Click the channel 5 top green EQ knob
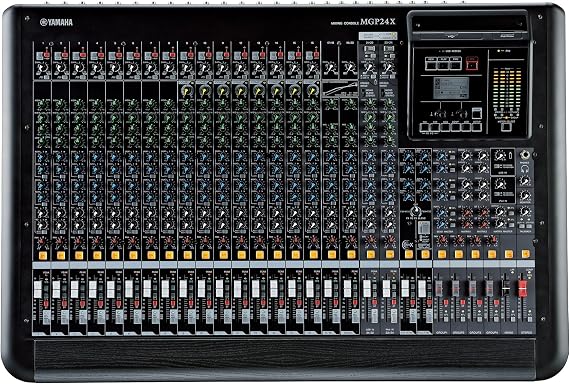569x384 pixels. 115,106
